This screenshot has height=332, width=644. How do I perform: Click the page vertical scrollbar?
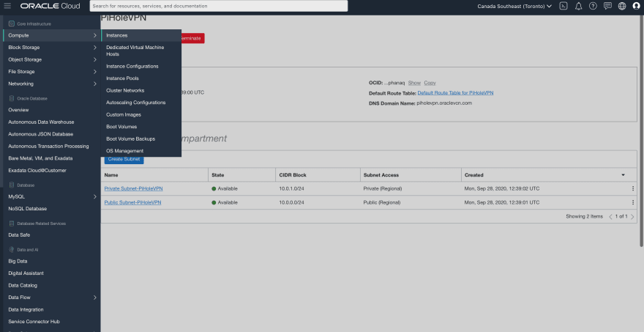point(642,132)
